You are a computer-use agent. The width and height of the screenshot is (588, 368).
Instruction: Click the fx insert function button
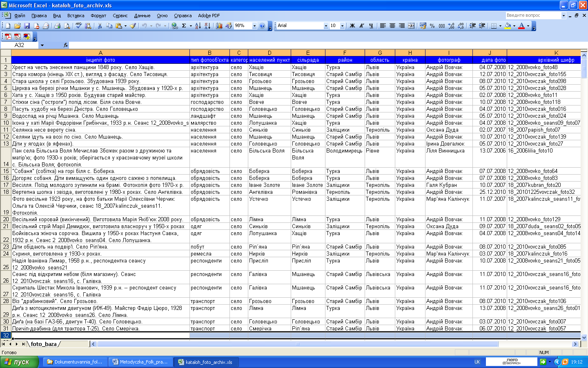pyautogui.click(x=65, y=45)
